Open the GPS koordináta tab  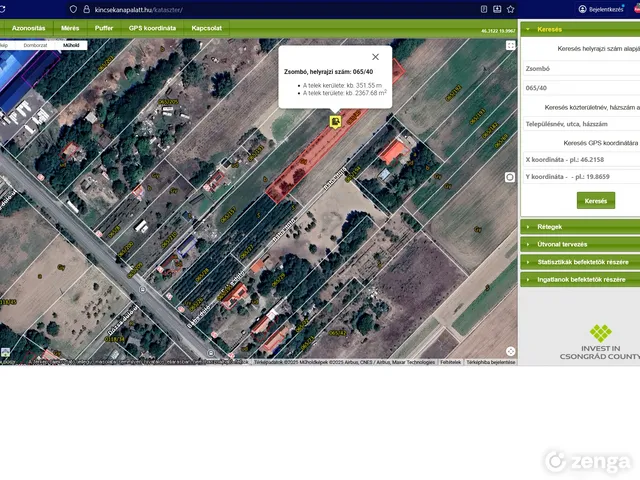tap(152, 28)
